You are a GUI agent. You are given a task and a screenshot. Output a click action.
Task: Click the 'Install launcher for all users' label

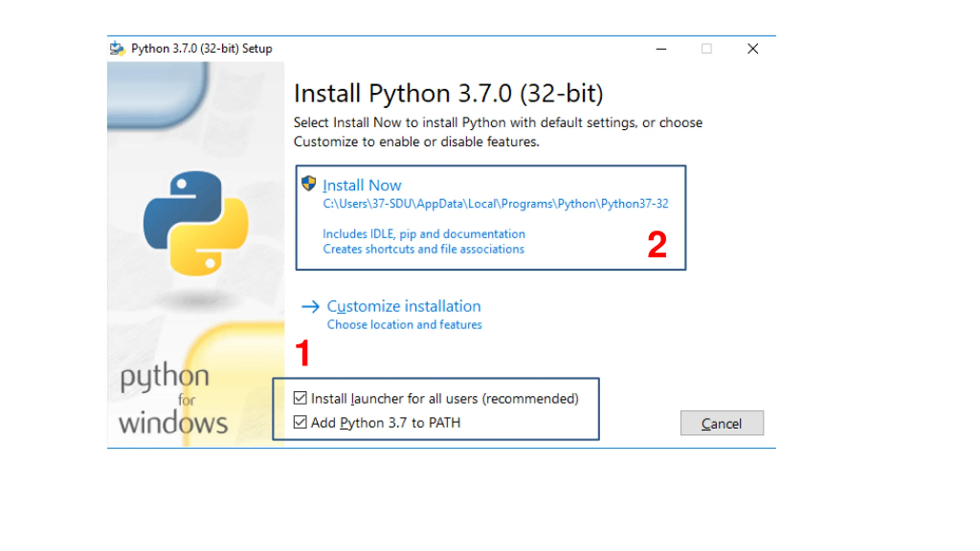pyautogui.click(x=444, y=399)
